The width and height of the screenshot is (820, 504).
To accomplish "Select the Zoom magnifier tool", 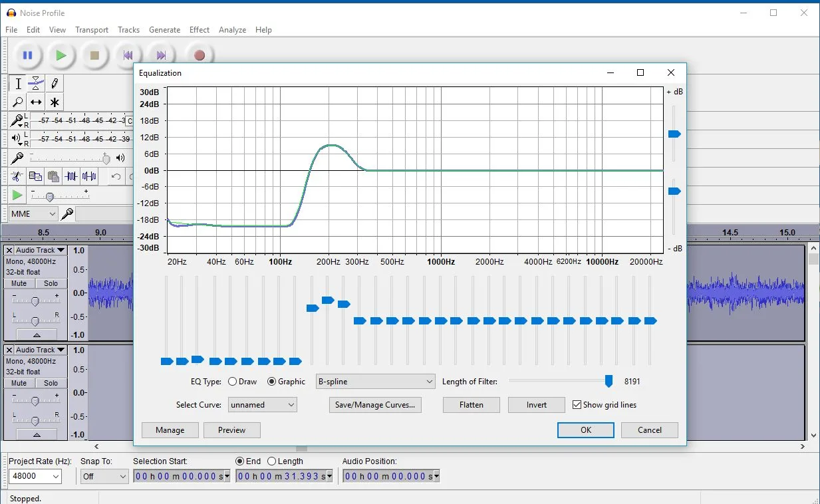I will click(18, 102).
